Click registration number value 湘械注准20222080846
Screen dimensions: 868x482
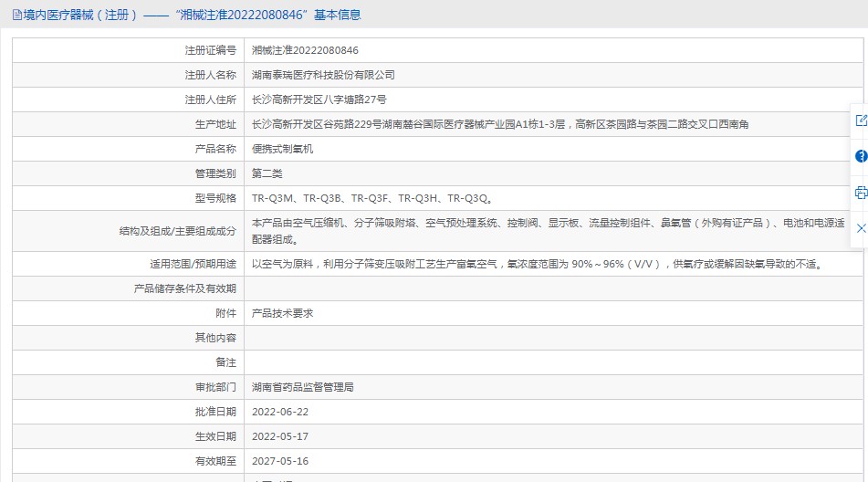tap(305, 50)
